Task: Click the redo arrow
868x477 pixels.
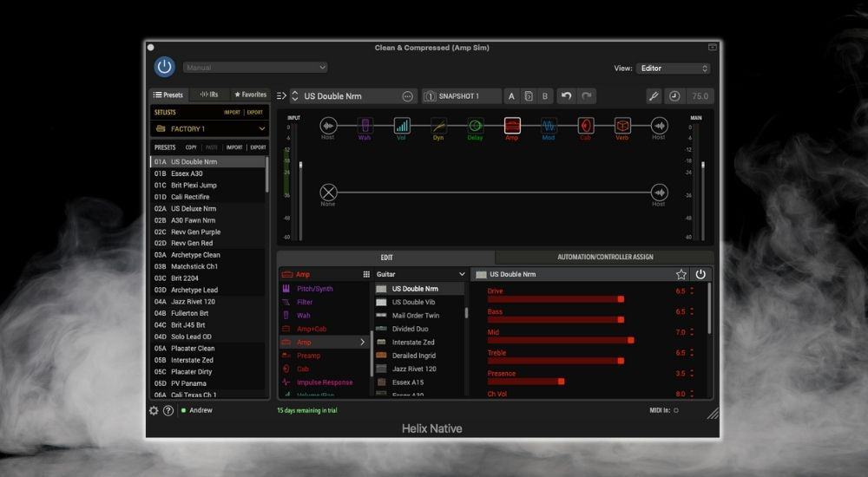Action: click(587, 96)
